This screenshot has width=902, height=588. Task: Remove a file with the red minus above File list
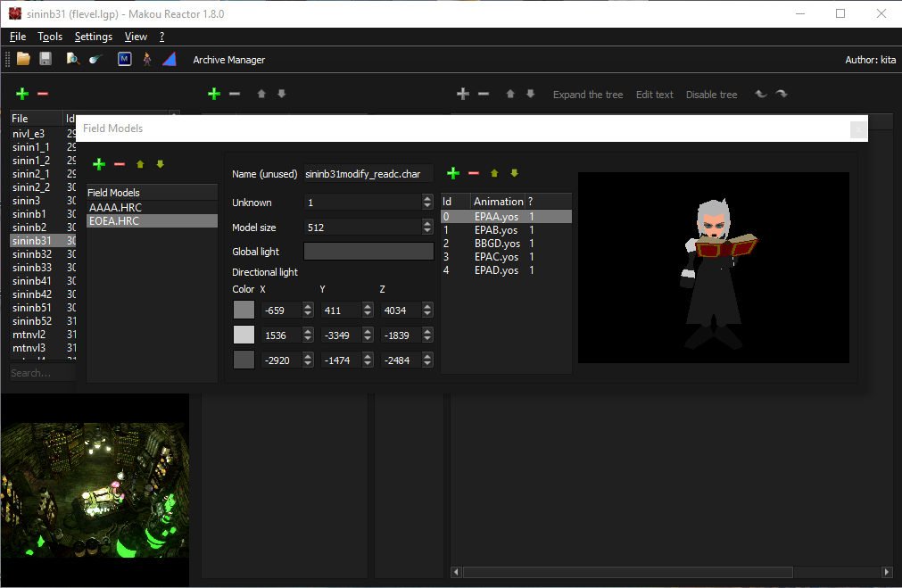(x=43, y=93)
